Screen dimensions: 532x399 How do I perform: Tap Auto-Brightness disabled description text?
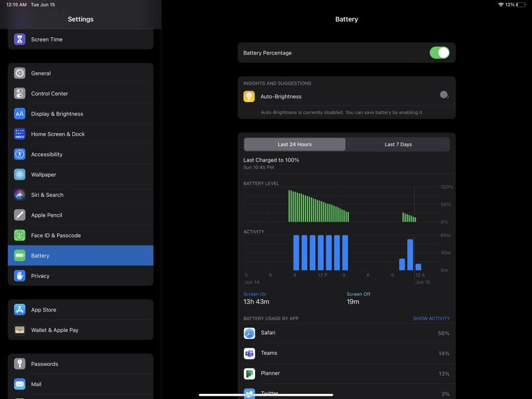click(x=342, y=112)
